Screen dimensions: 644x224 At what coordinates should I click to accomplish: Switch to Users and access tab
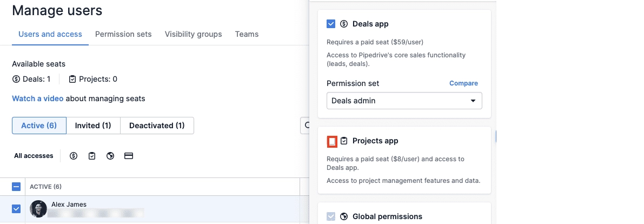coord(50,35)
